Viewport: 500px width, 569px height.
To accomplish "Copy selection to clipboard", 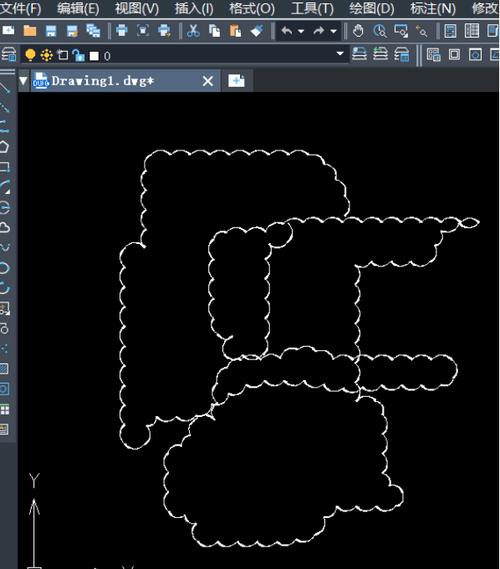I will [214, 31].
